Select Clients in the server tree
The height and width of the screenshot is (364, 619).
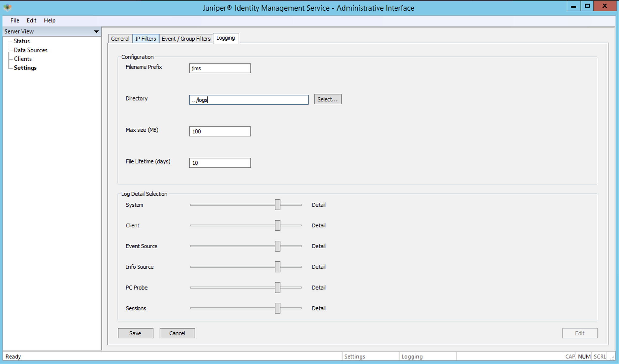[23, 59]
